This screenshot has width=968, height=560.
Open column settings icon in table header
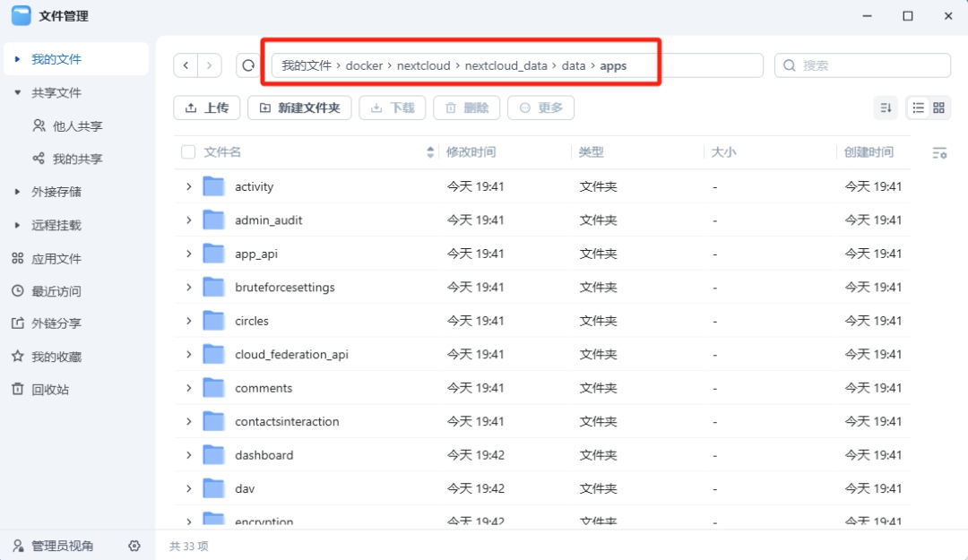[x=939, y=152]
